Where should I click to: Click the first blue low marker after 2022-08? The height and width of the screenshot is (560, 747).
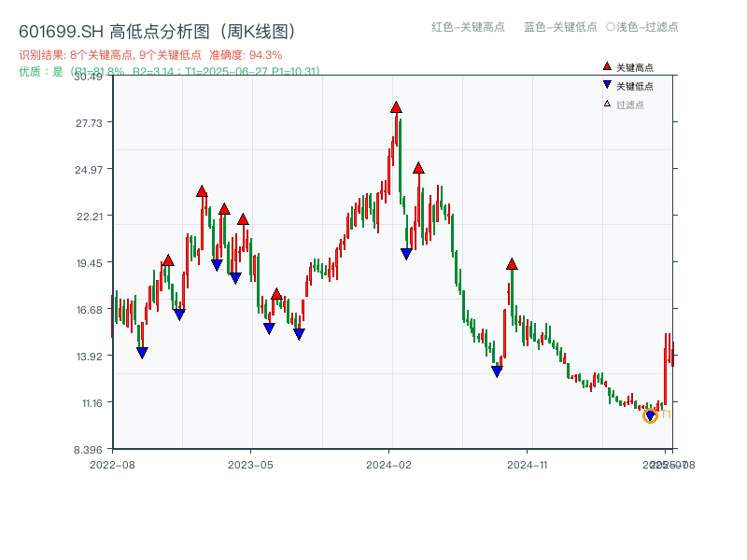point(142,352)
